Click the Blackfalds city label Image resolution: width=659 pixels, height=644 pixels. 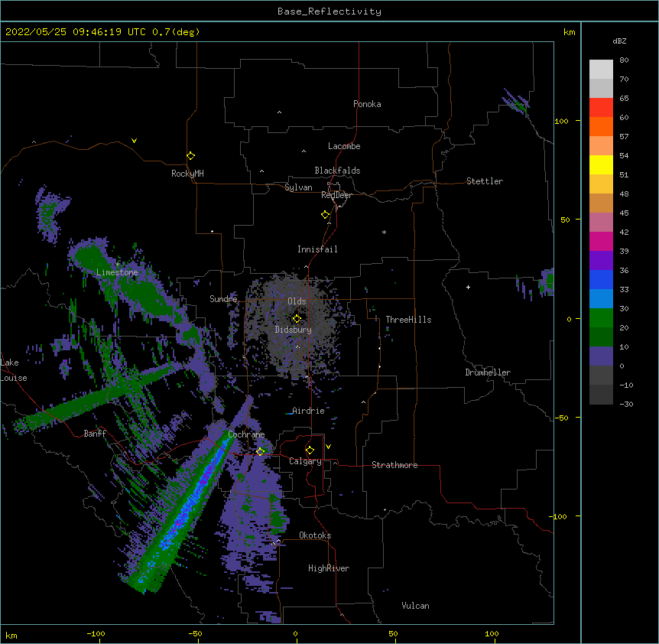click(x=337, y=171)
